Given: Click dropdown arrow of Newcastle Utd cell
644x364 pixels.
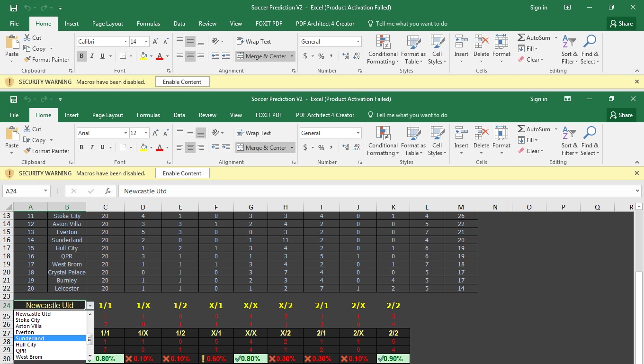Looking at the screenshot, I should (x=90, y=306).
